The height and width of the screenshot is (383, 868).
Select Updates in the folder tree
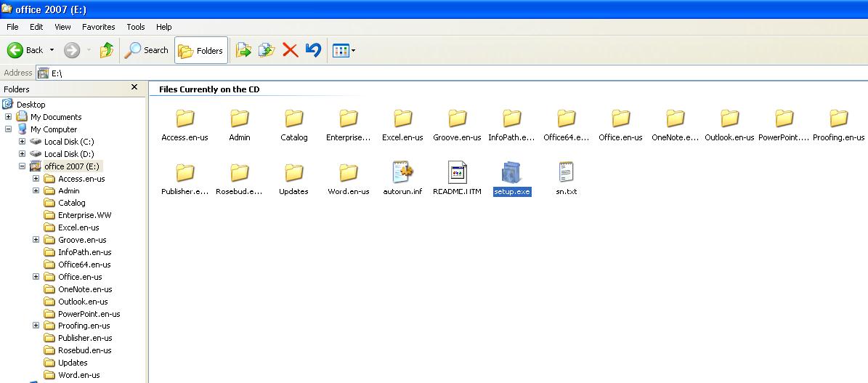click(73, 363)
